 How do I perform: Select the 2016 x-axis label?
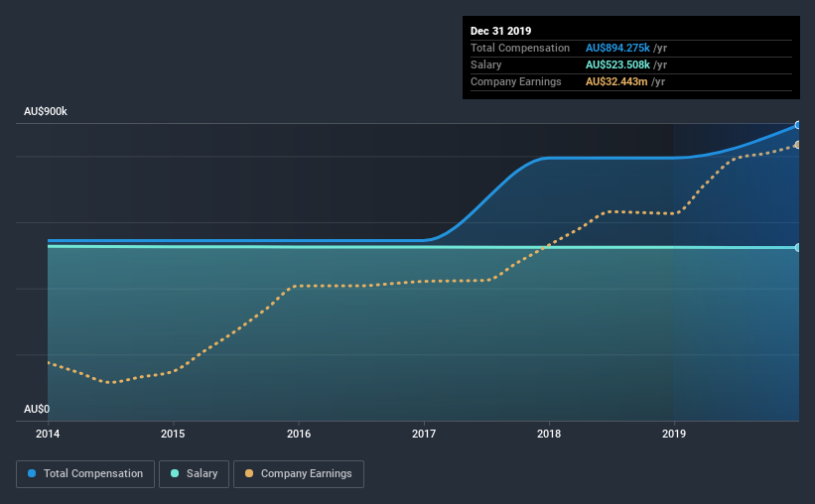pyautogui.click(x=299, y=434)
